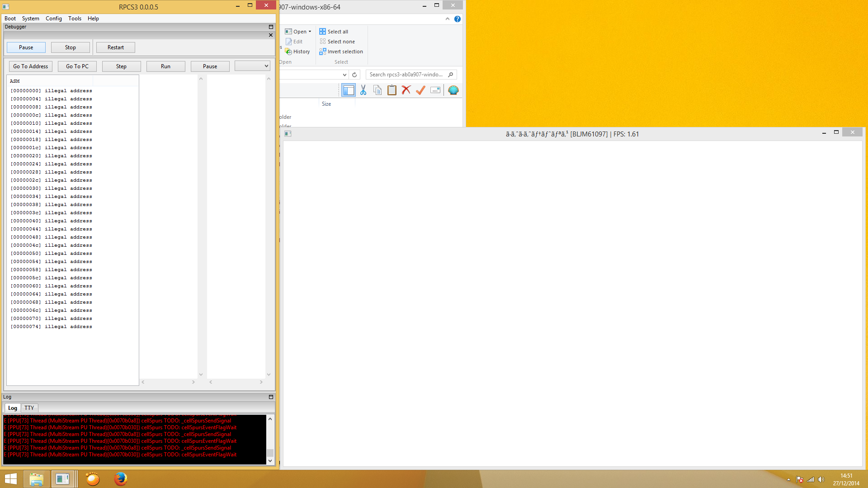Click the log panel vertical scrollbar thumb
Image resolution: width=868 pixels, height=488 pixels.
coord(270,452)
